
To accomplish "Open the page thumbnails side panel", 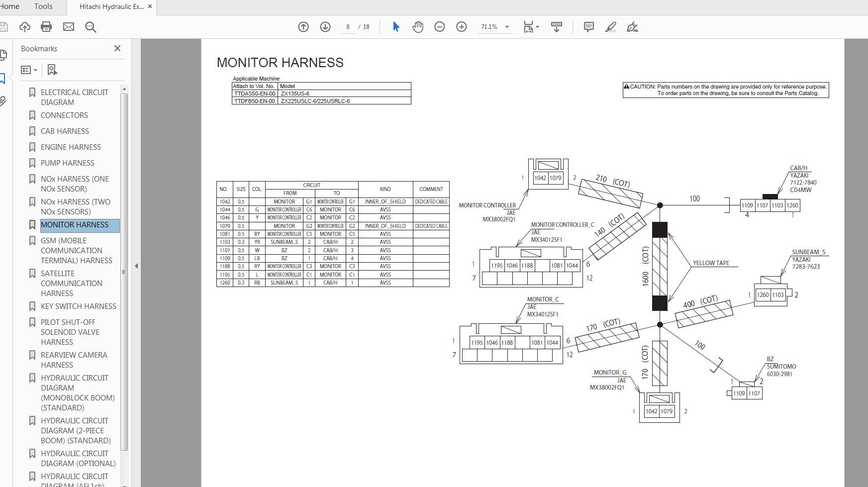I will [x=3, y=55].
